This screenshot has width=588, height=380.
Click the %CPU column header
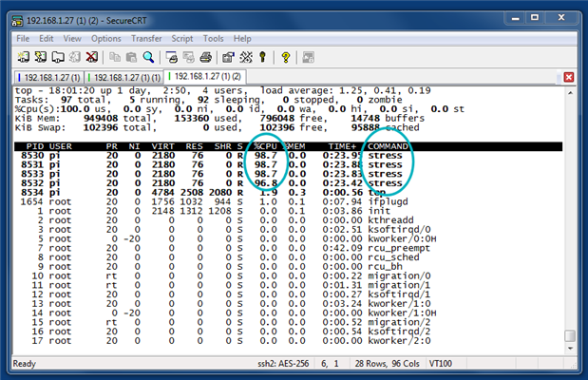point(265,146)
